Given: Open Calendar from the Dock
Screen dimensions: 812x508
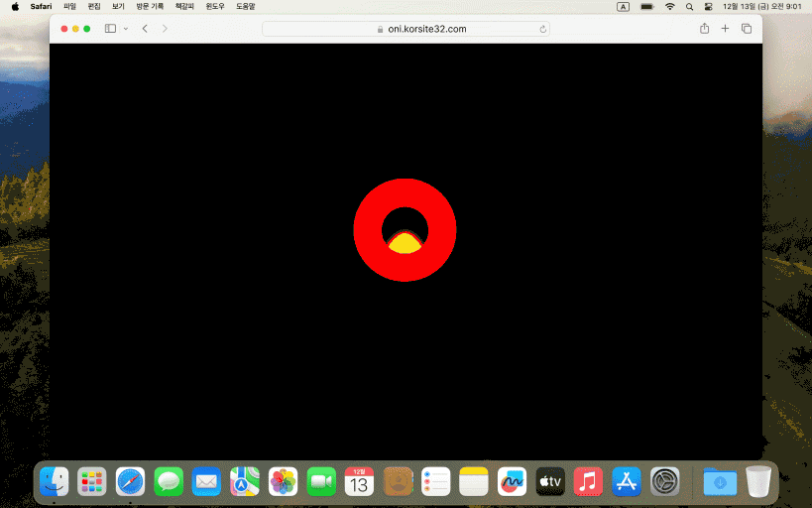Looking at the screenshot, I should point(359,481).
